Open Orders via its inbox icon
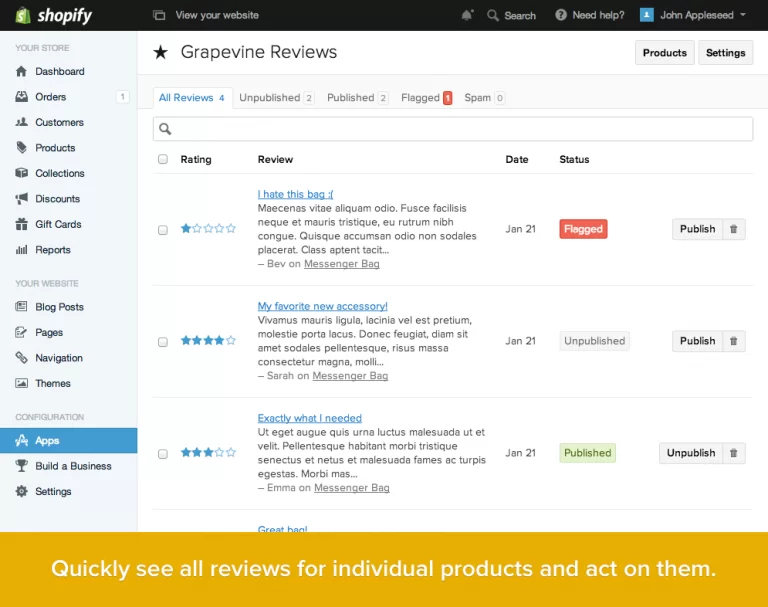 tap(22, 97)
